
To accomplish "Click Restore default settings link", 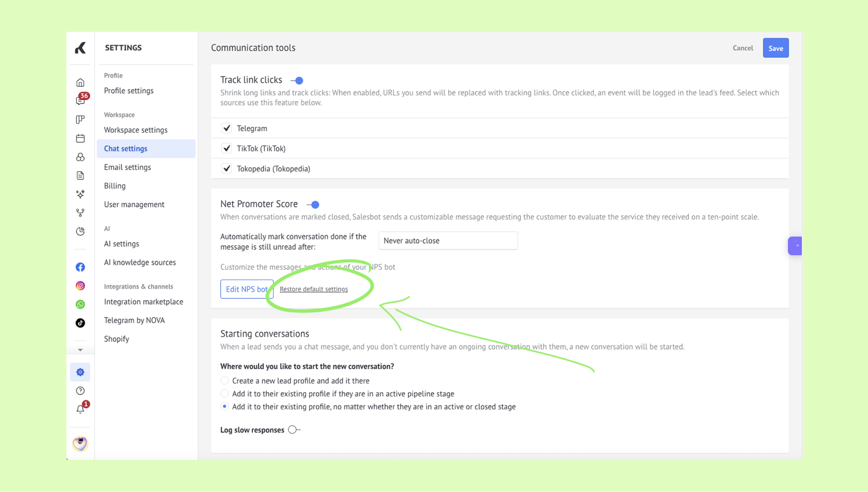I will click(314, 289).
